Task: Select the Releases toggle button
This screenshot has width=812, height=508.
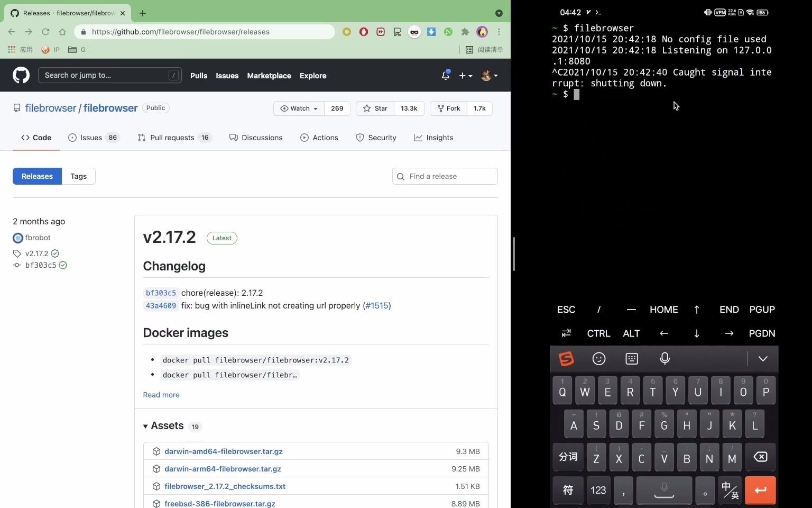Action: pos(37,176)
